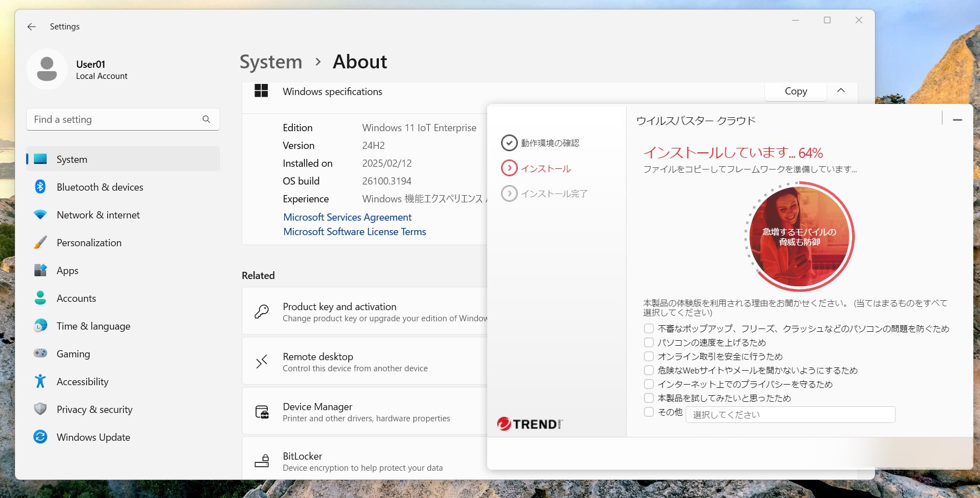Open the User01 profile avatar
The width and height of the screenshot is (980, 498).
[47, 69]
